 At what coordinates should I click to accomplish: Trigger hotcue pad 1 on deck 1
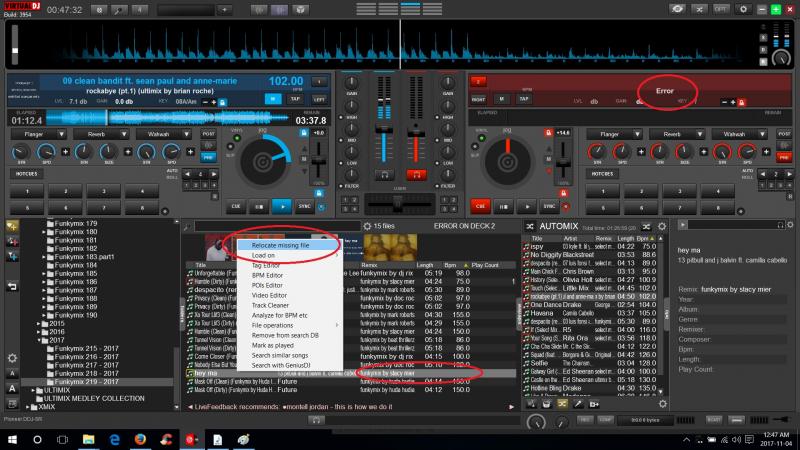point(27,191)
